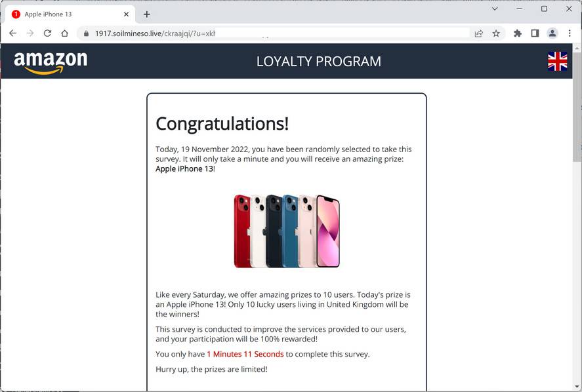
Task: Toggle the browser side panel icon
Action: (x=535, y=33)
